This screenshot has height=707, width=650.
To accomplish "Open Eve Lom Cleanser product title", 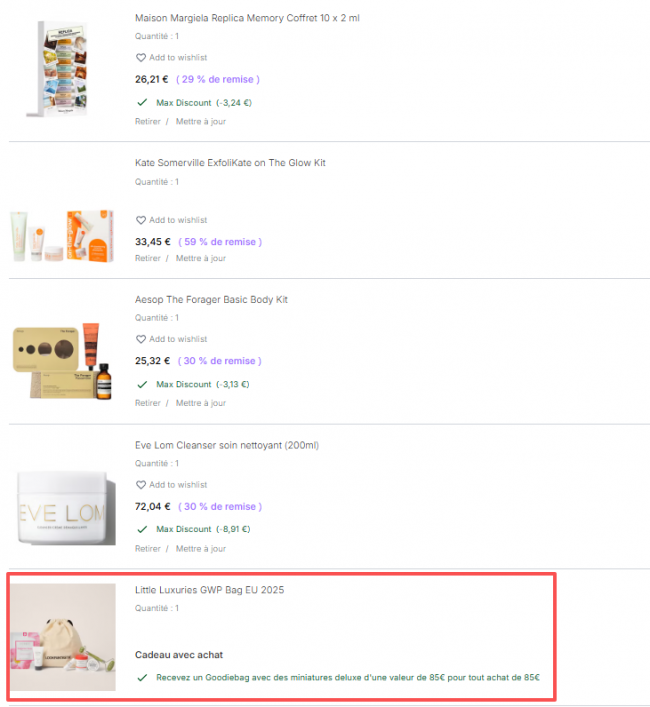I will pos(227,445).
